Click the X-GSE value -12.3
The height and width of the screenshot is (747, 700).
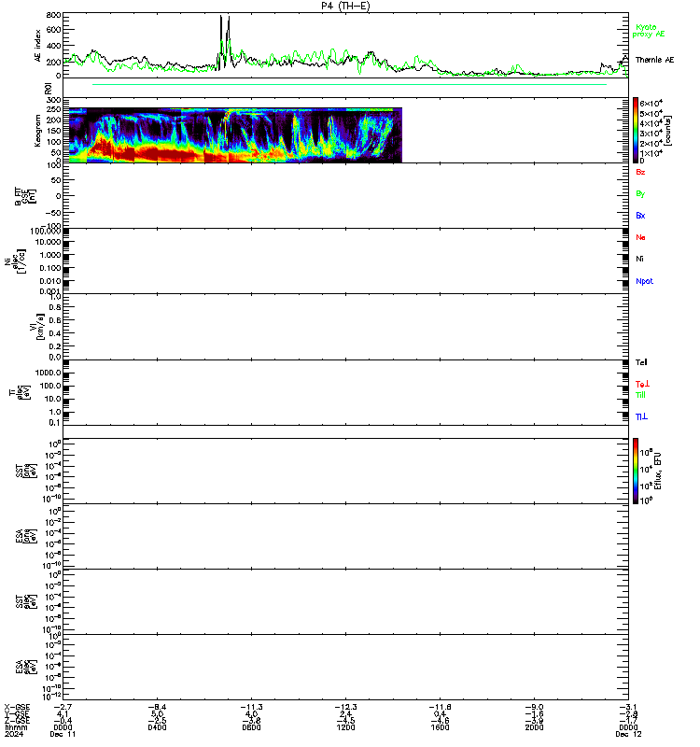tap(345, 707)
